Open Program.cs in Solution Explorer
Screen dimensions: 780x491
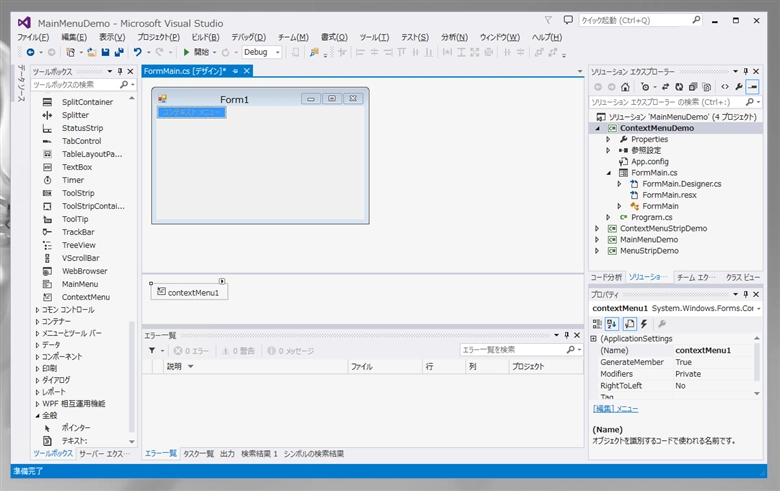[x=651, y=217]
